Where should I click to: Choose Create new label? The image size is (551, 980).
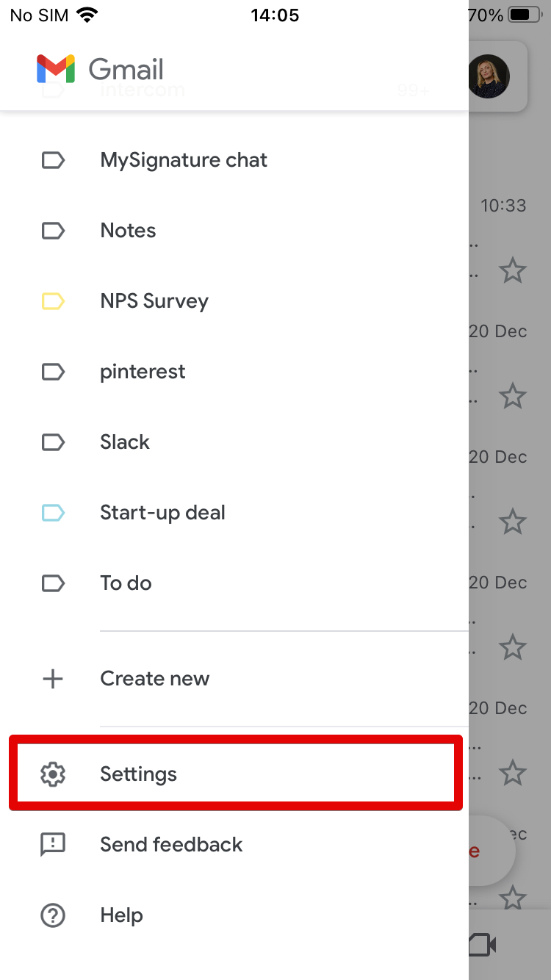[235, 679]
